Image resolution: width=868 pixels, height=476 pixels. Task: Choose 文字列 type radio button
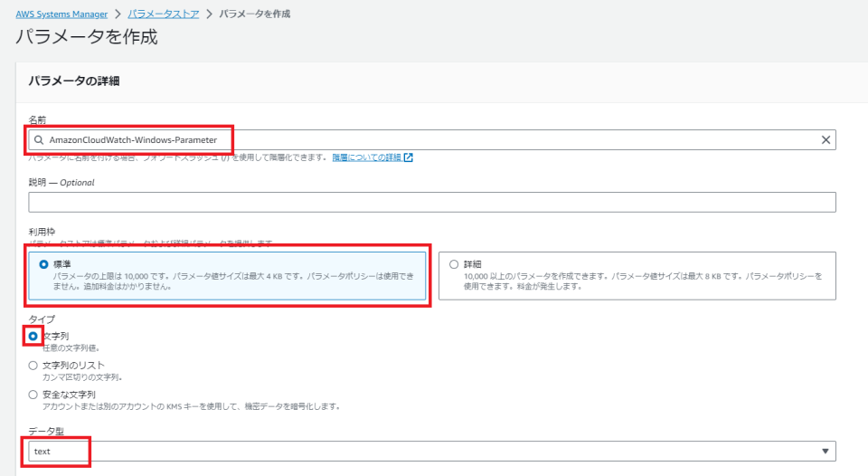(33, 336)
